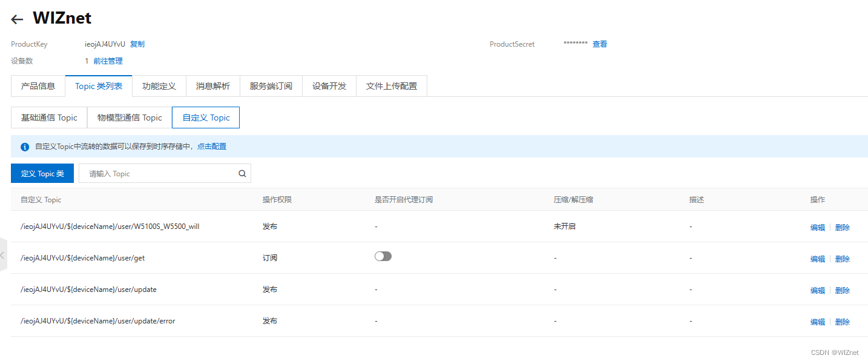Click the topic ending in /user/update/error
Viewport: 868px width, 361px height.
[x=98, y=321]
